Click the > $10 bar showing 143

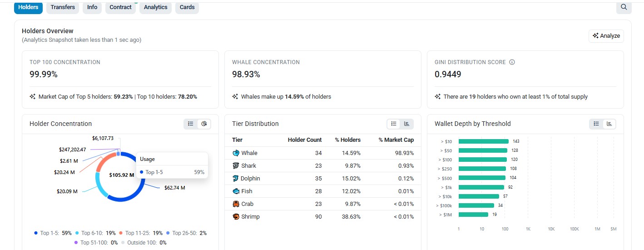point(484,141)
